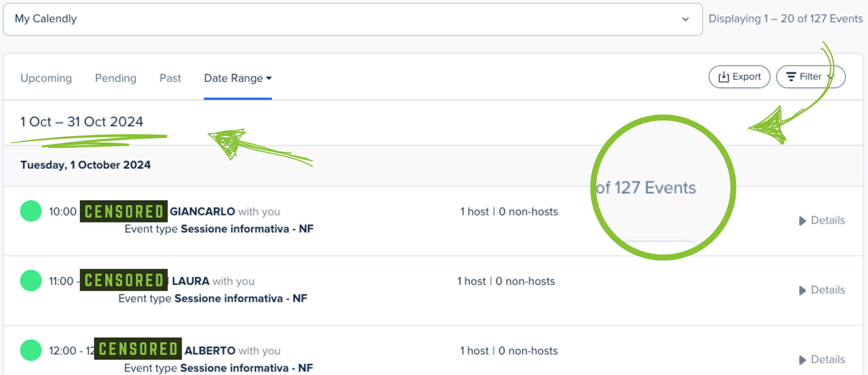This screenshot has height=375, width=868.
Task: Expand the Date Range dropdown
Action: pos(237,78)
